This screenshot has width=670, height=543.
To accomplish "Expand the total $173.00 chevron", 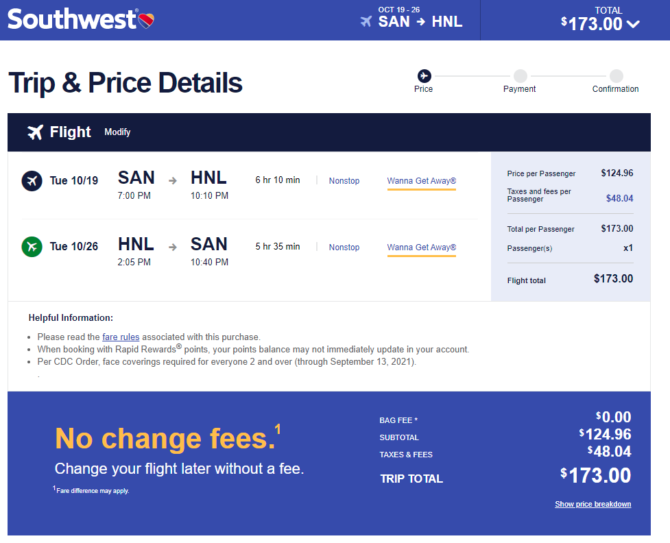I will (x=633, y=24).
